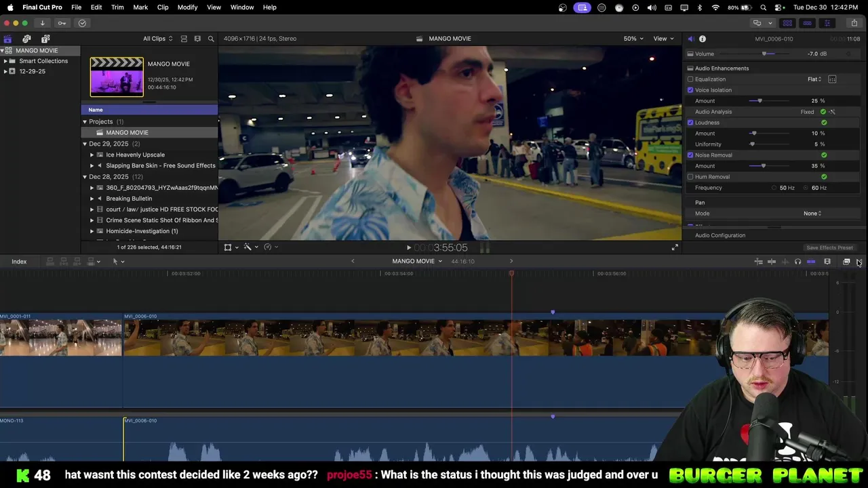Image resolution: width=868 pixels, height=488 pixels.
Task: Open Equalization preset Flat dropdown
Action: pyautogui.click(x=814, y=79)
